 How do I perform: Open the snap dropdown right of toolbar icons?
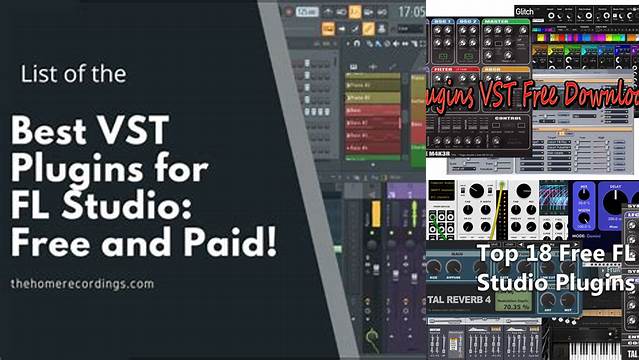coord(410,29)
